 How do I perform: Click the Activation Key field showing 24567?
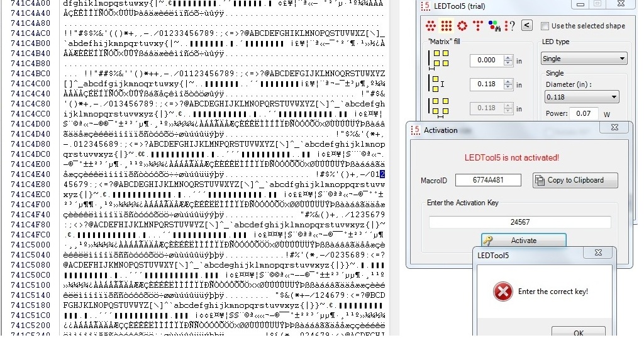click(520, 222)
